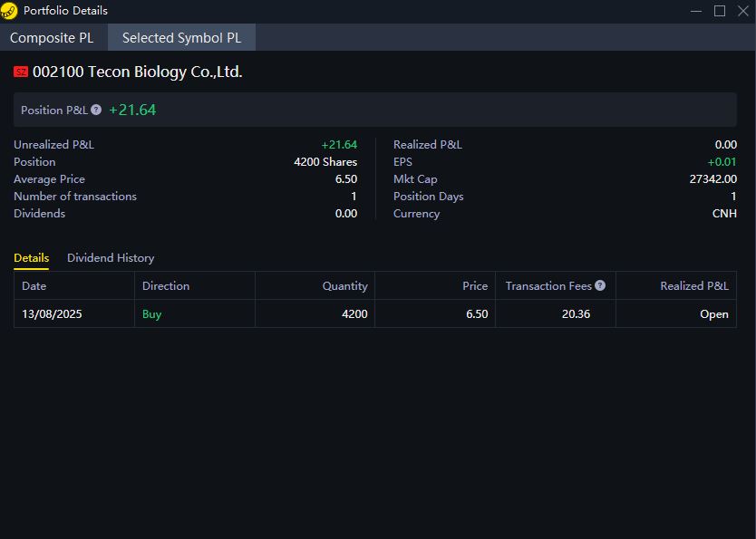Viewport: 756px width, 539px height.
Task: Open the Dividend History tab
Action: pos(111,258)
